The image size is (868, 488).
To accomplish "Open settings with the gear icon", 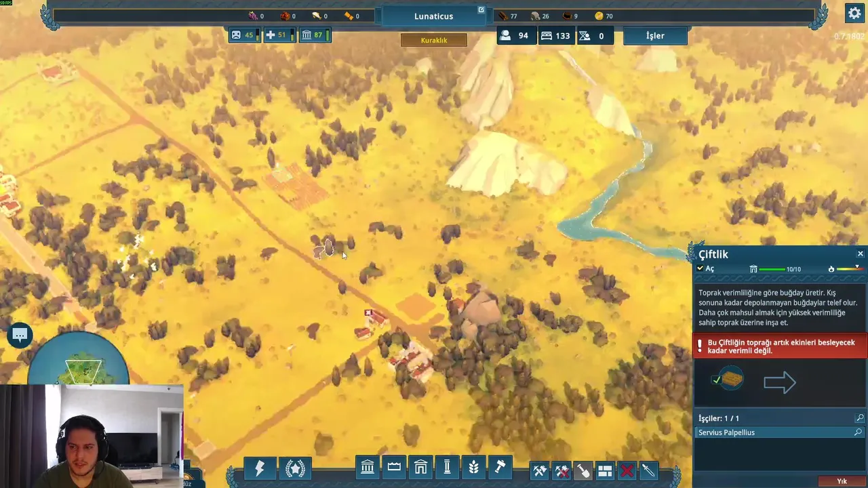I will [854, 13].
